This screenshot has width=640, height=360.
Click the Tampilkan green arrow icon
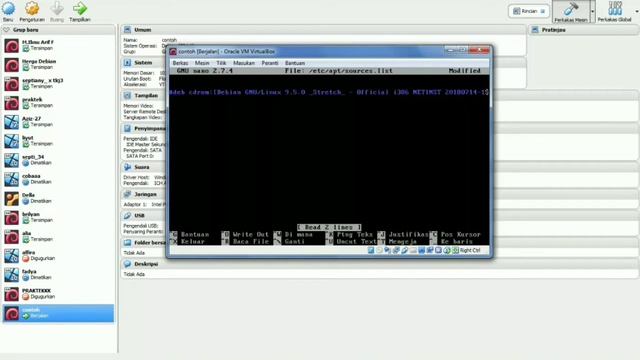[x=80, y=9]
